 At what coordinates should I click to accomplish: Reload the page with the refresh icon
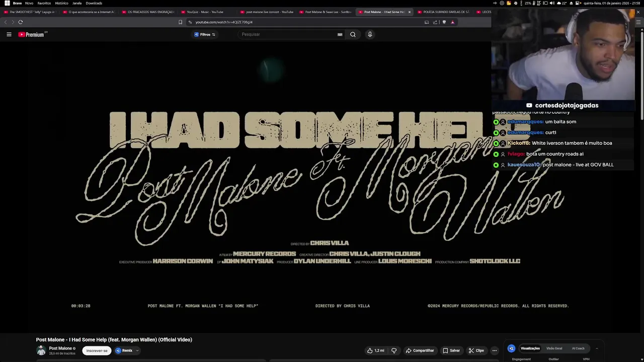click(21, 22)
